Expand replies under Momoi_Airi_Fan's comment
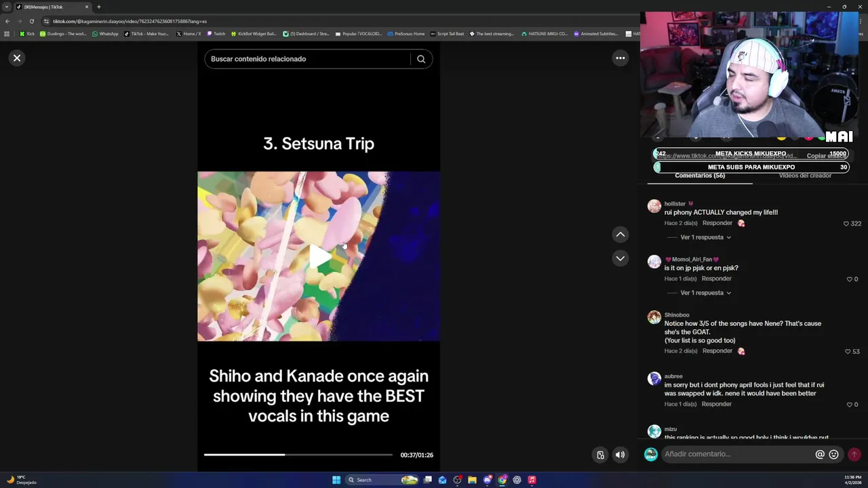Screen dimensions: 868x488 [x=705, y=293]
